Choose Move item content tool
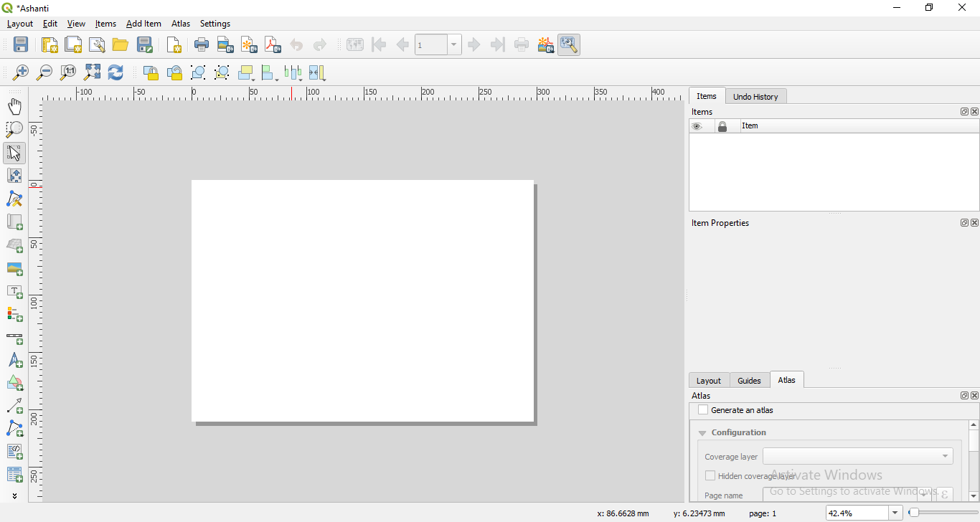The image size is (980, 522). [x=14, y=176]
